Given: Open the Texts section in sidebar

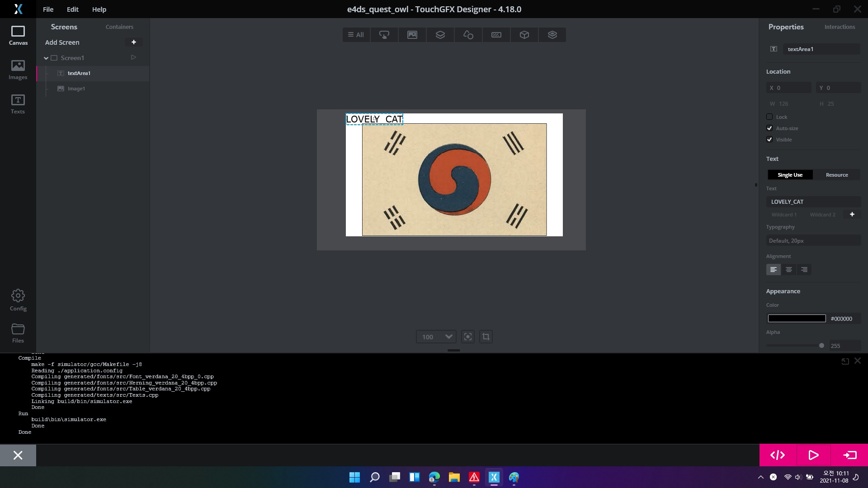Looking at the screenshot, I should [18, 104].
